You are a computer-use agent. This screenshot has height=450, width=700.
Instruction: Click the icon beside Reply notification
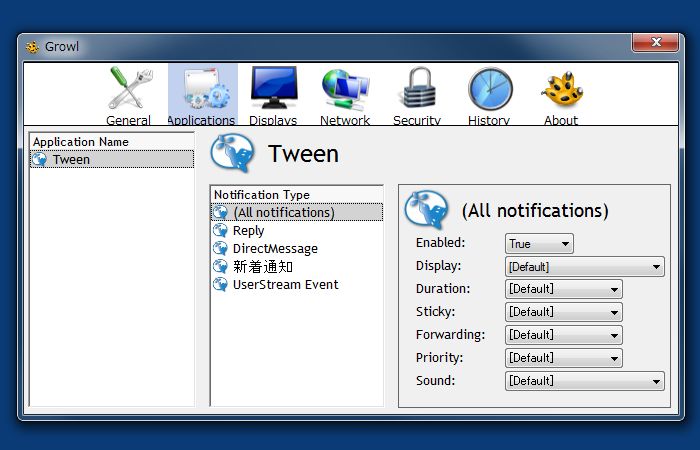[220, 230]
